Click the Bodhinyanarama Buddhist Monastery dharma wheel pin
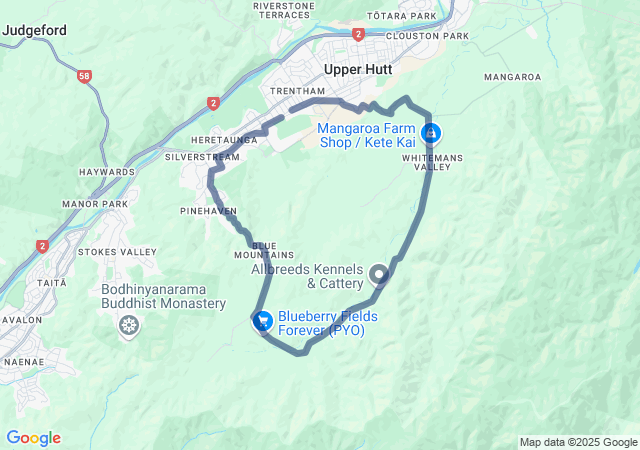Viewport: 640px width, 450px height. (129, 326)
